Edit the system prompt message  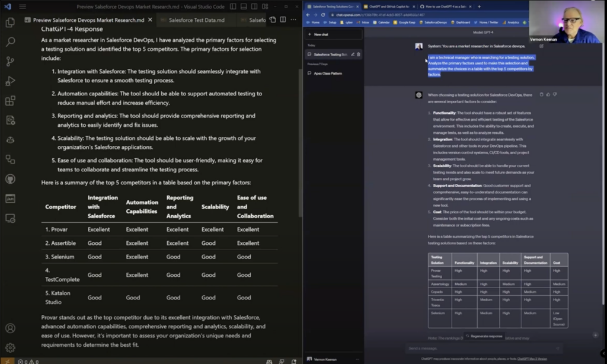point(541,46)
